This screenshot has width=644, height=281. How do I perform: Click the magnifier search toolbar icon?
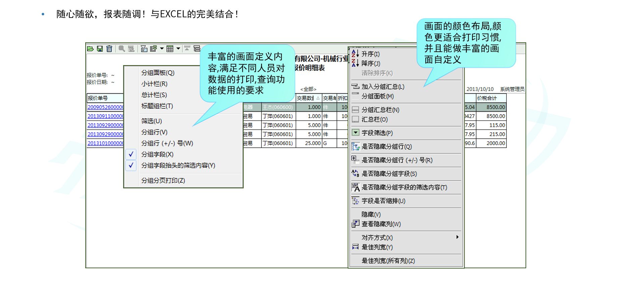tap(122, 49)
